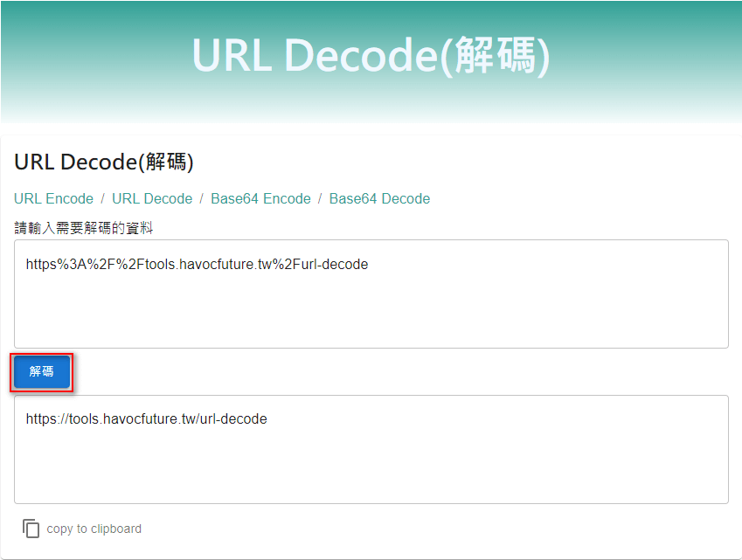Select the URL Decode link
742x560 pixels.
pyautogui.click(x=151, y=198)
